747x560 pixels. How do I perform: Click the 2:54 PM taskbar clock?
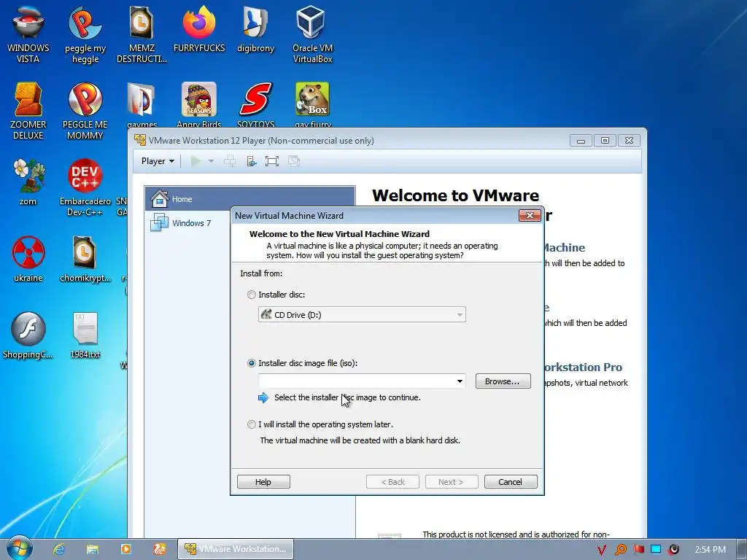click(x=711, y=550)
